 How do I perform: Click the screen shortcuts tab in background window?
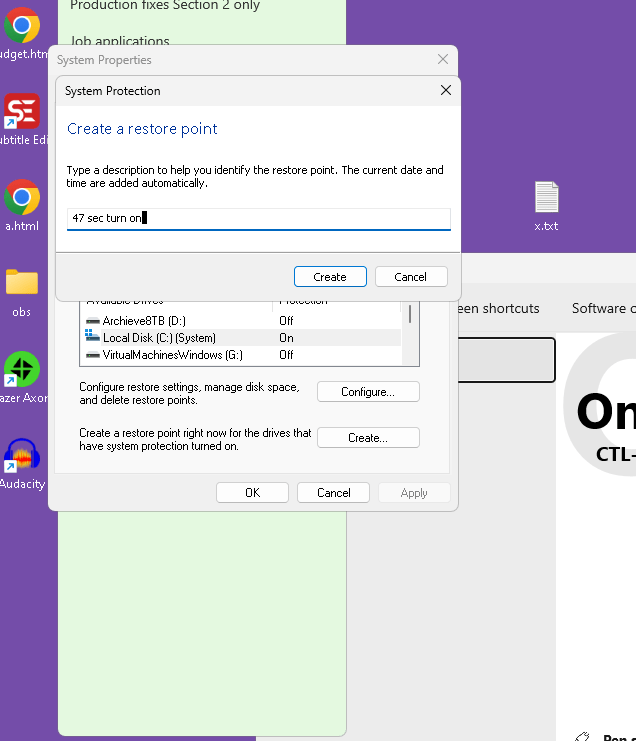point(499,308)
